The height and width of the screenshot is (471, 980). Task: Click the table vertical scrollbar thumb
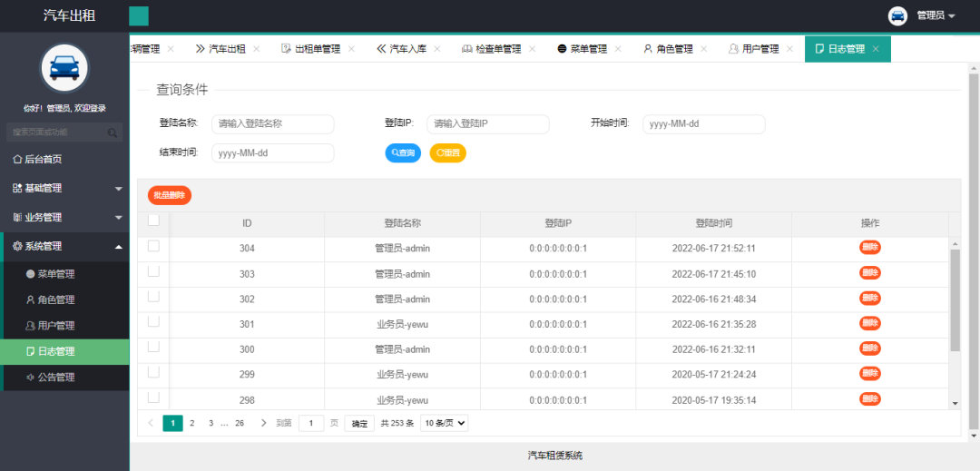tap(955, 299)
